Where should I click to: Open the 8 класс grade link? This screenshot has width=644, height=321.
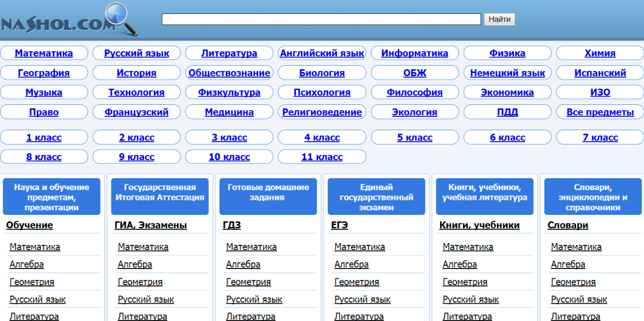(x=44, y=157)
